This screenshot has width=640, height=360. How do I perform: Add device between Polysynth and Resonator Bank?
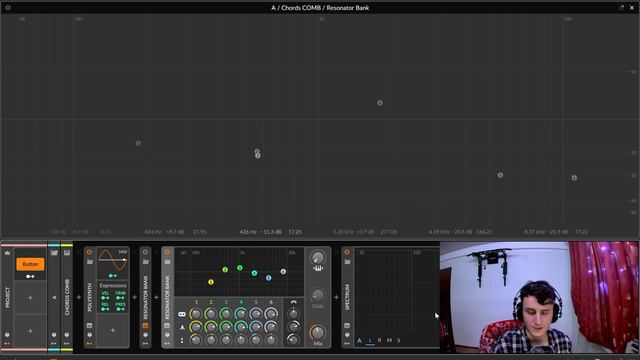[x=134, y=298]
